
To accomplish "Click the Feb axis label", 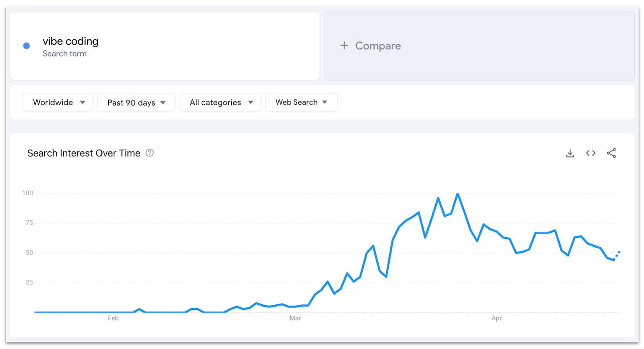I will tap(113, 318).
